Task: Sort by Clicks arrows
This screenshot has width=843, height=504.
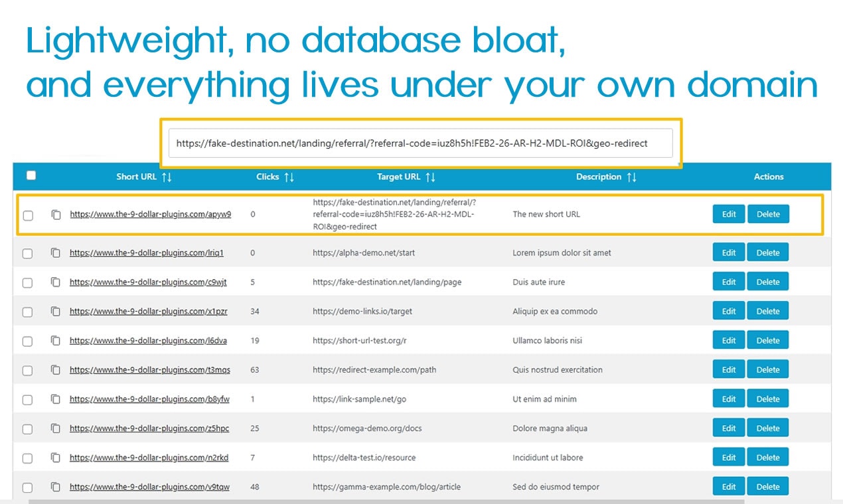Action: click(289, 177)
